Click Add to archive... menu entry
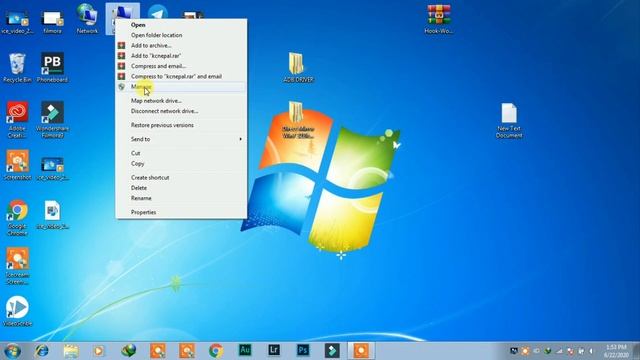 click(x=181, y=45)
